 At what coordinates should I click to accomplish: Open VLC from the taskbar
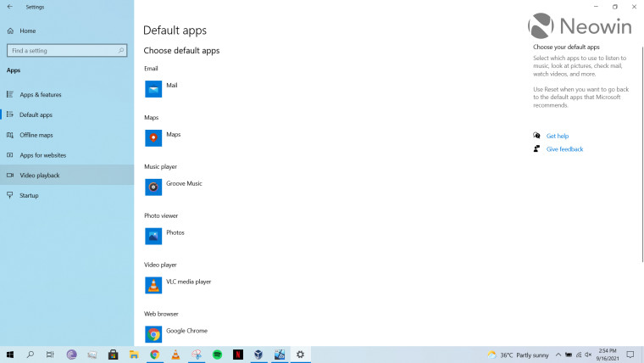[x=175, y=355]
